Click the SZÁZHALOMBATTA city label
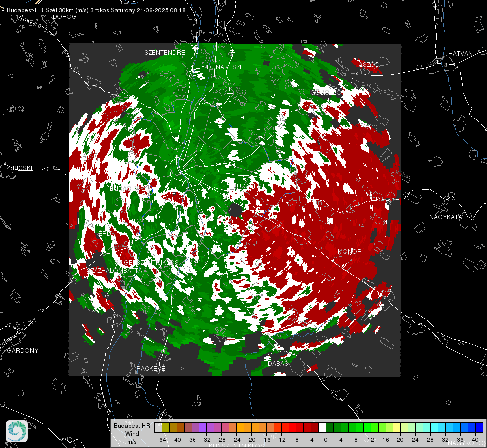Viewport: 487px width, 448px height. click(114, 270)
